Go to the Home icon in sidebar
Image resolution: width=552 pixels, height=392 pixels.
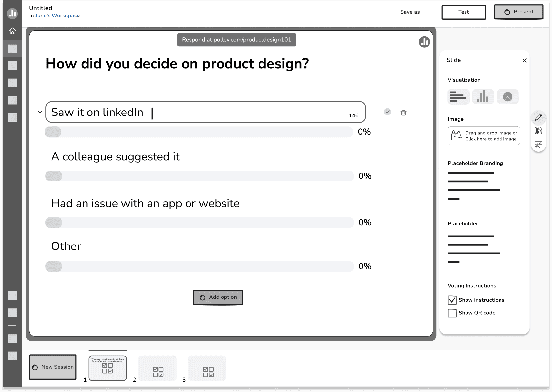coord(12,31)
